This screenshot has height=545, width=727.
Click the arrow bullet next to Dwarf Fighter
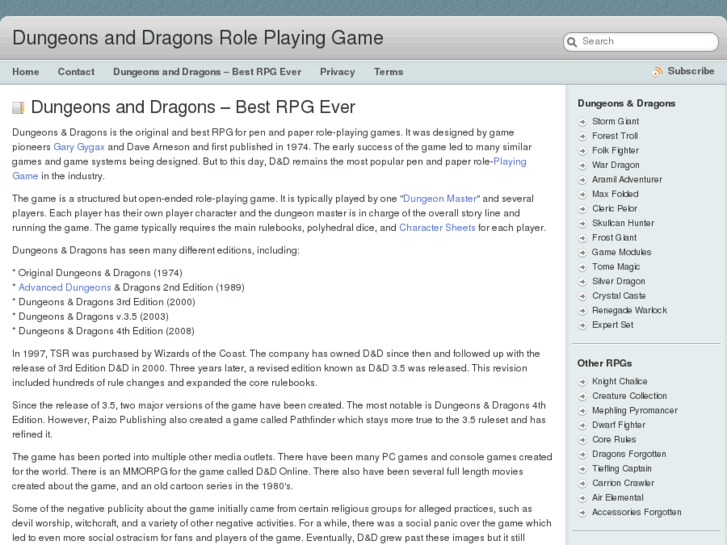pos(582,425)
